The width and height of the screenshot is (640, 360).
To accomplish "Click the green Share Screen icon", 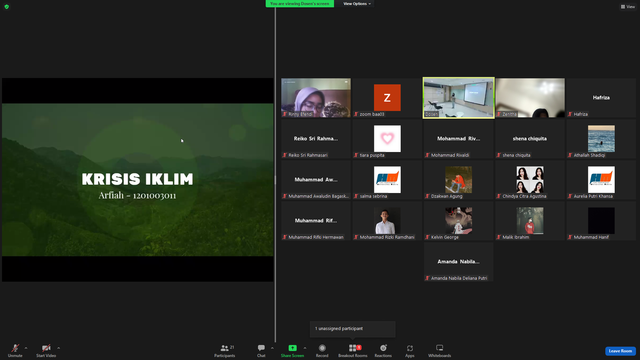I will 293,348.
